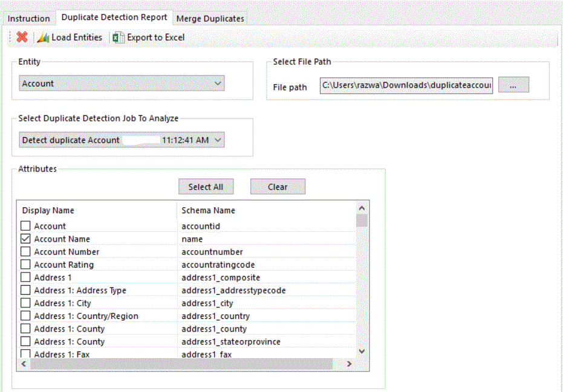Click the attributes list scroll down arrow

point(362,351)
